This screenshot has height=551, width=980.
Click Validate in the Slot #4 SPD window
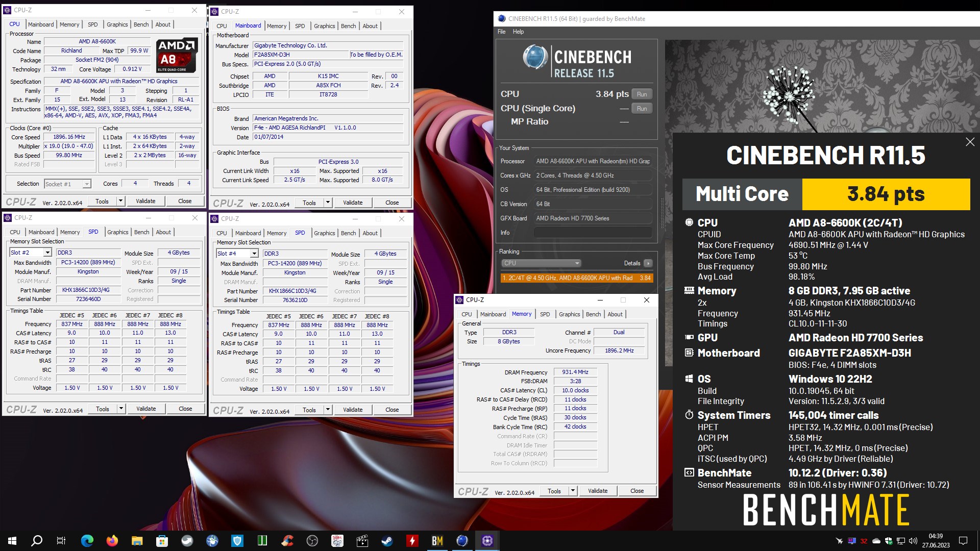[353, 410]
